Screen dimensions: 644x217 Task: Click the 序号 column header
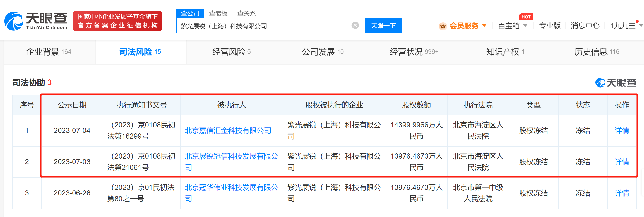click(27, 105)
